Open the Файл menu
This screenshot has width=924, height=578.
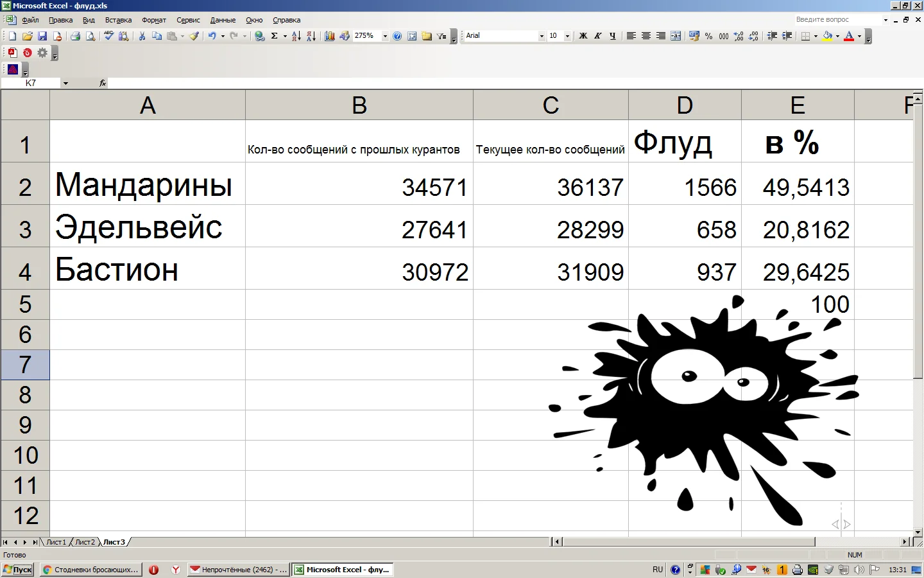pos(30,21)
